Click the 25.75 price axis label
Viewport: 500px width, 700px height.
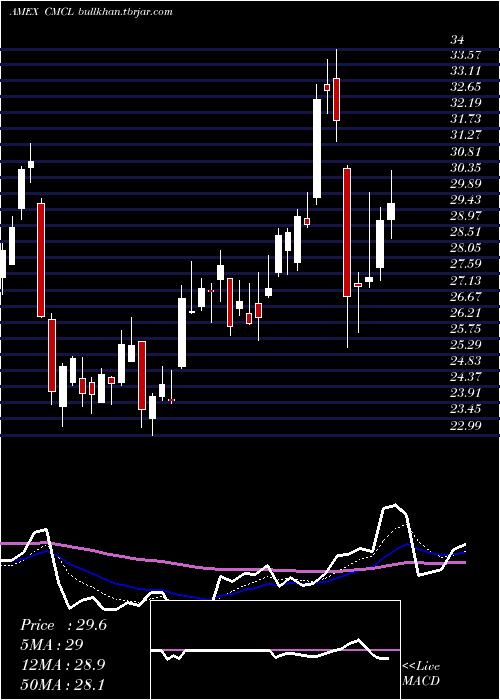tap(465, 329)
